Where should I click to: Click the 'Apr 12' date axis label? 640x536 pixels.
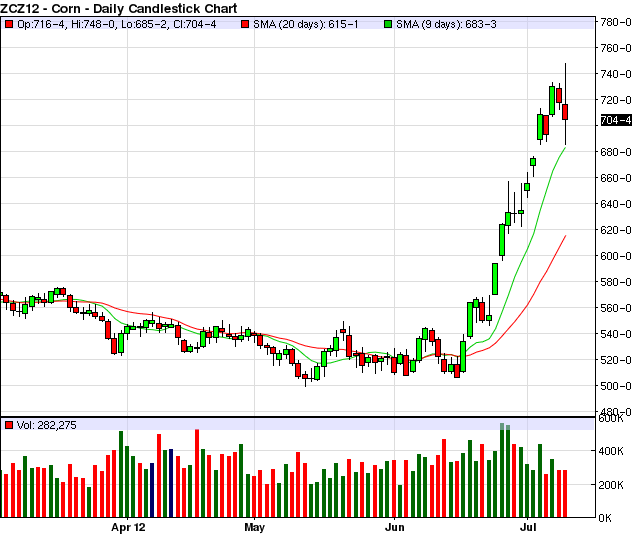[128, 527]
